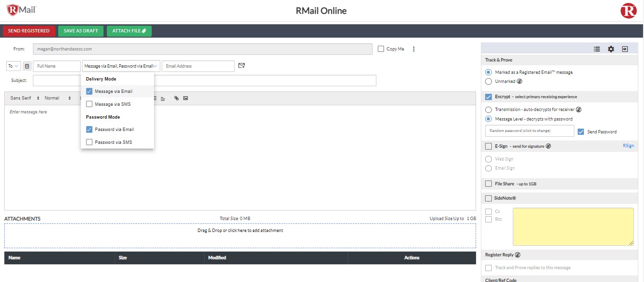Open the Sans Serif font dropdown

[x=24, y=98]
